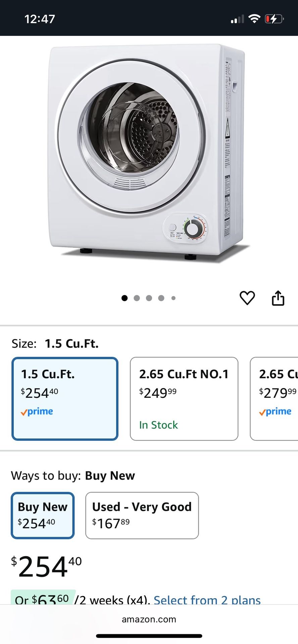Screen dimensions: 298x644
Task: Tap the prime badge under 1.5 Cu.Ft.
Action: (x=37, y=412)
